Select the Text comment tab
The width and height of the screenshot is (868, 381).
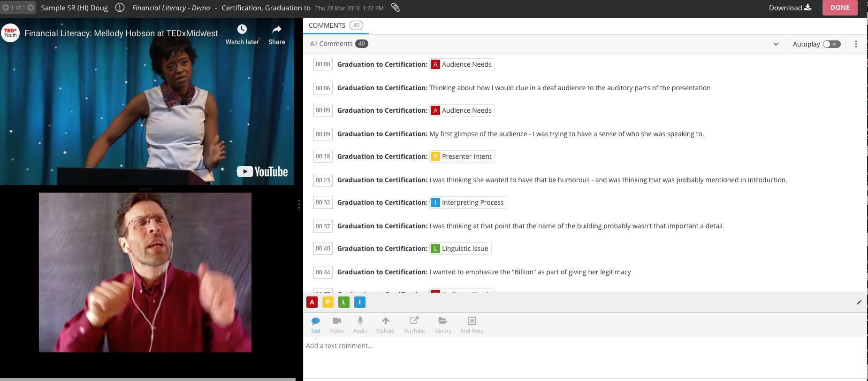tap(315, 324)
